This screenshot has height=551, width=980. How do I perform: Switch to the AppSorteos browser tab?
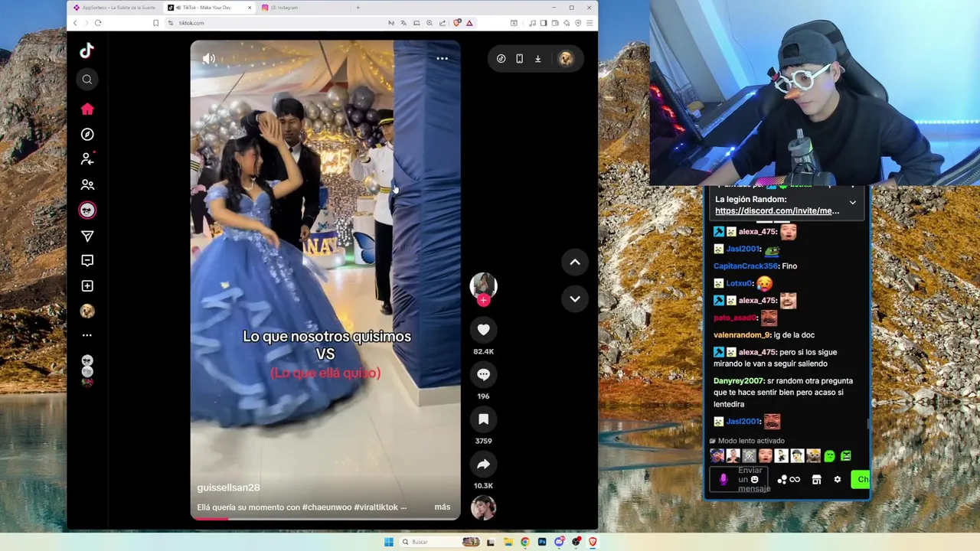pyautogui.click(x=115, y=8)
